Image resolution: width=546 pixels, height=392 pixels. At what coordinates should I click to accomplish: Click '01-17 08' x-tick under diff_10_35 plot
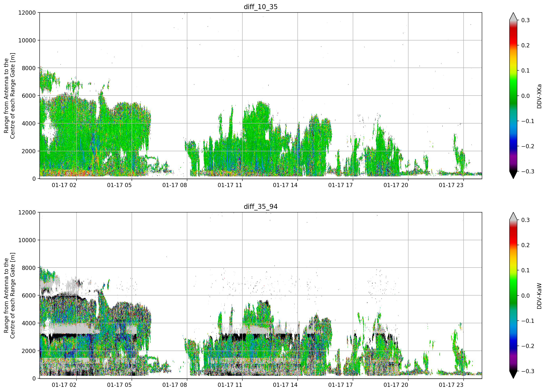point(175,185)
